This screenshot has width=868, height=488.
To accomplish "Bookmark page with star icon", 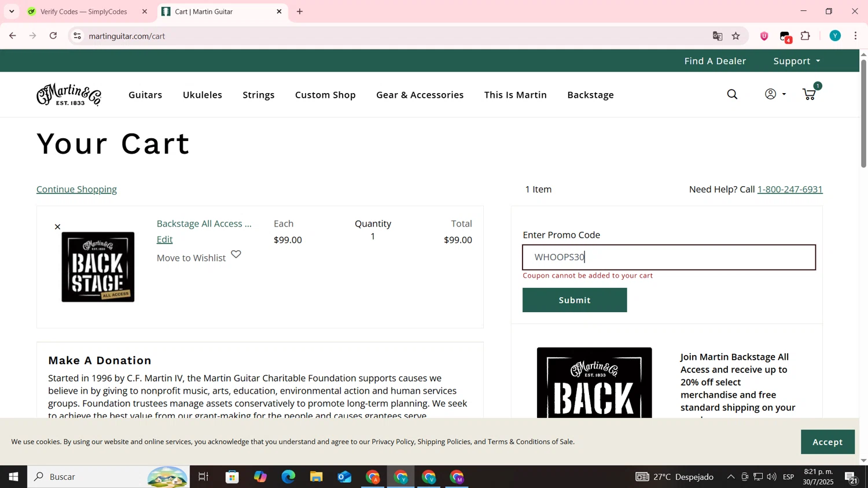I will pos(735,36).
